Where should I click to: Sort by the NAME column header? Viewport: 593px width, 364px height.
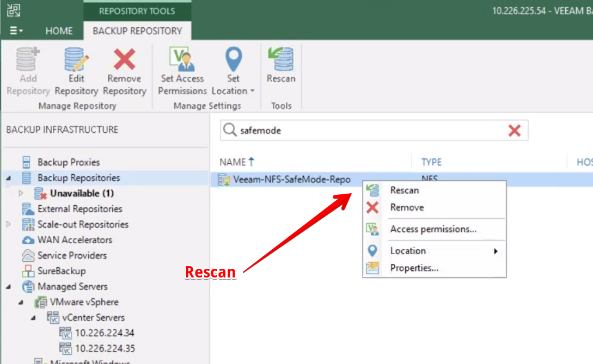point(237,162)
